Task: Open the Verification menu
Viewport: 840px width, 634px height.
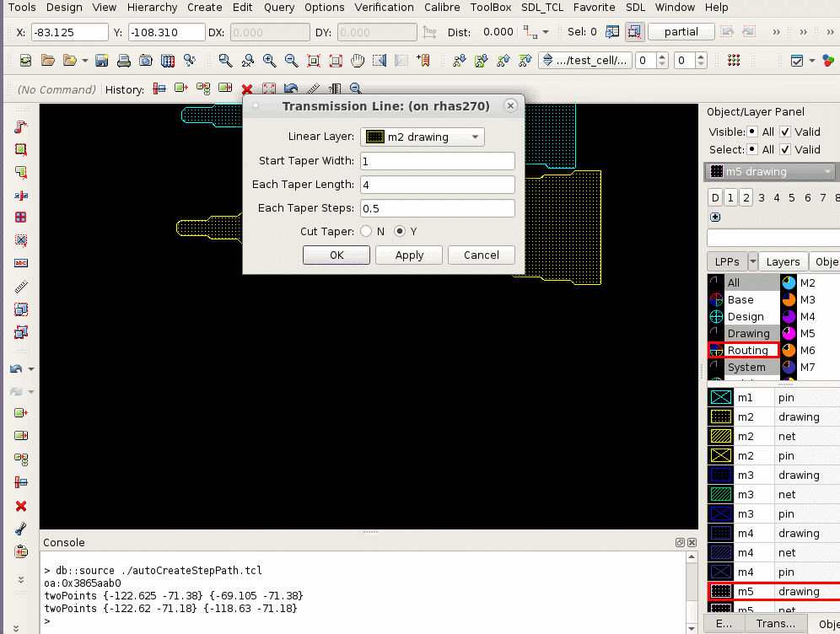Action: (384, 8)
